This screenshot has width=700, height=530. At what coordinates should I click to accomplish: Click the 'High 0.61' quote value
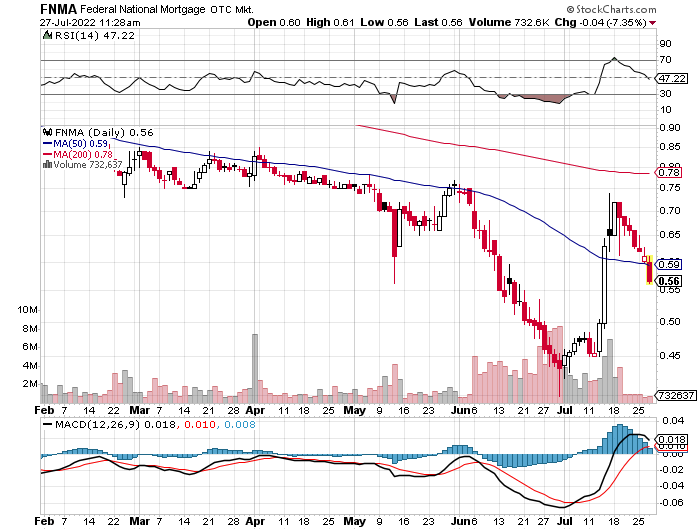pos(330,22)
